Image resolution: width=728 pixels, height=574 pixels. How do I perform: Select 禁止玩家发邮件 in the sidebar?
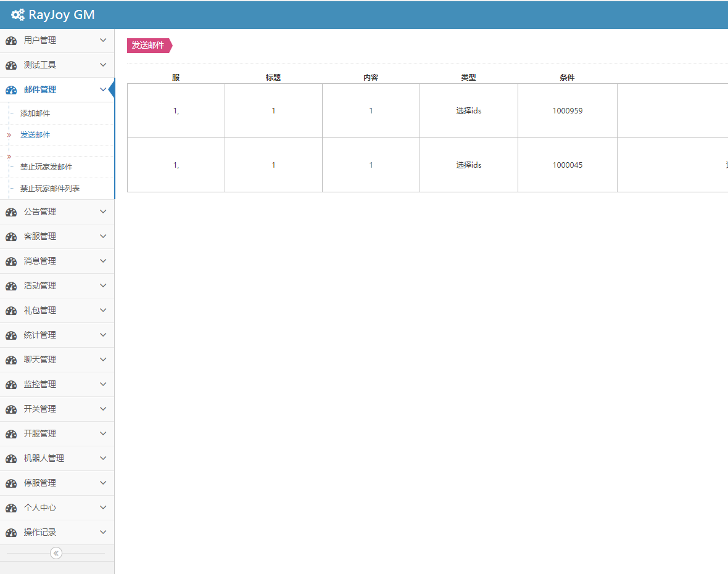[46, 167]
